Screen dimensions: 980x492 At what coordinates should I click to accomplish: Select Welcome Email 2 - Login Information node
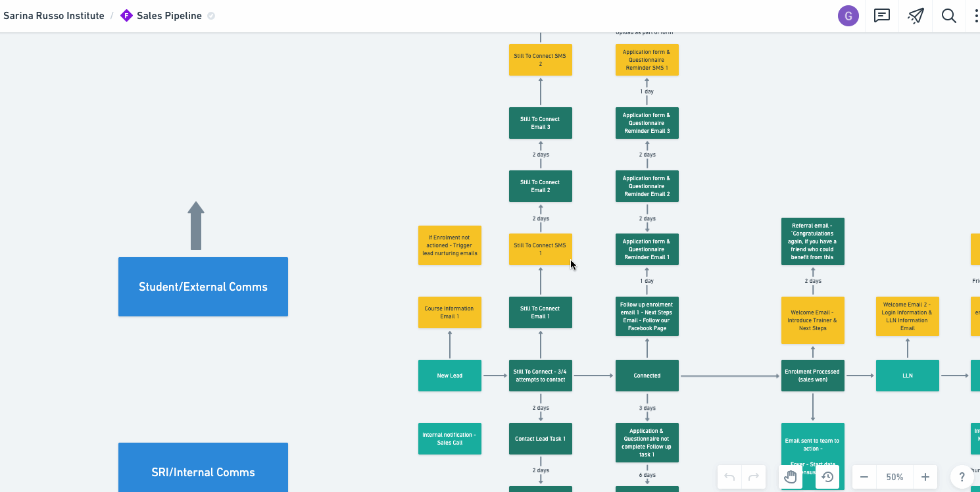(908, 316)
